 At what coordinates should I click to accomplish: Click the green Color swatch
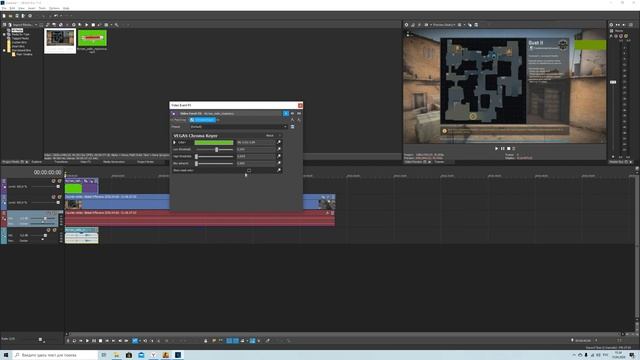tap(214, 142)
